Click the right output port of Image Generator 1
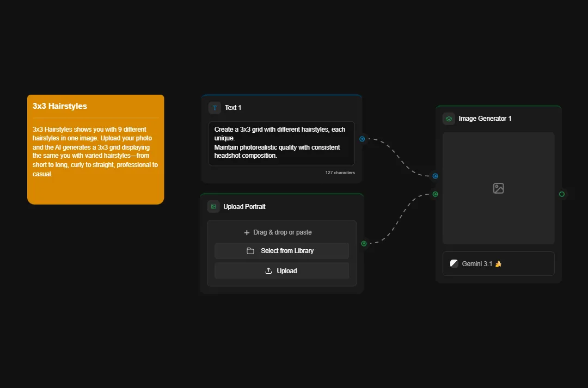The image size is (588, 388). (x=562, y=194)
